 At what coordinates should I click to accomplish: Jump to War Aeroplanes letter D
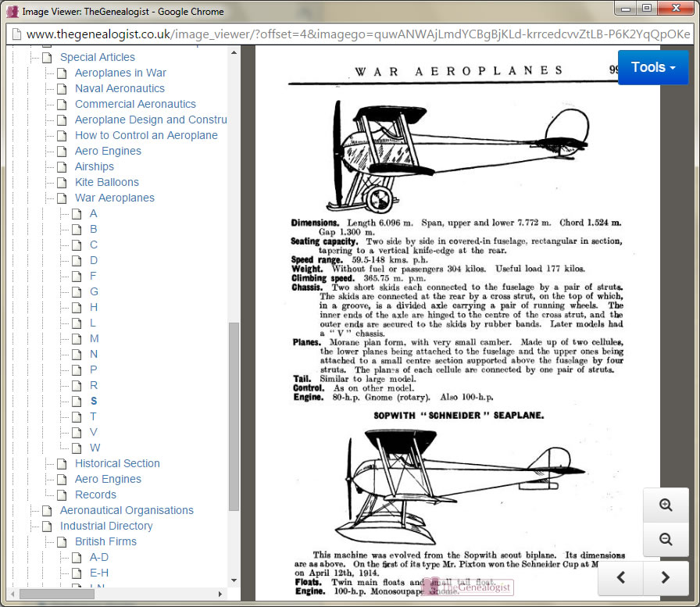(93, 260)
